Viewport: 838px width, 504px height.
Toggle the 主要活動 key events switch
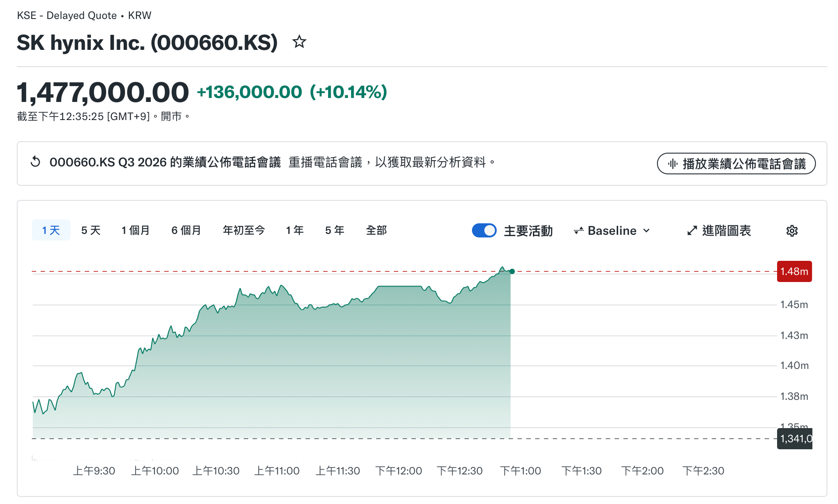click(x=484, y=230)
